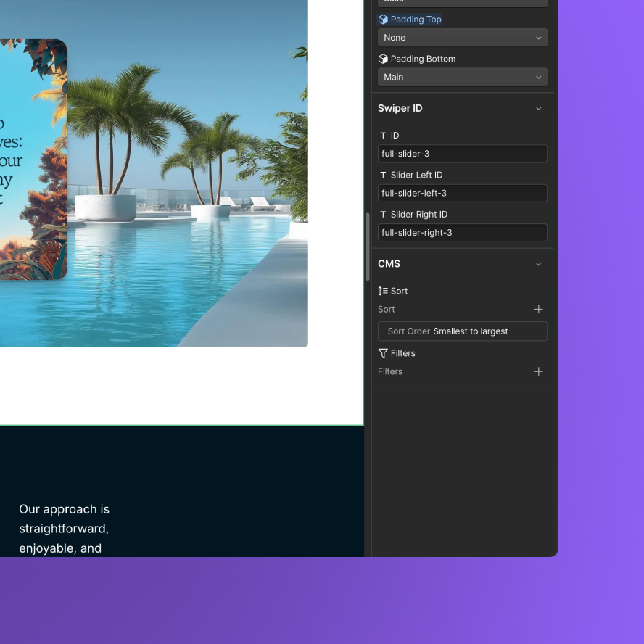Screen dimensions: 644x644
Task: Focus the Slider Left ID input field
Action: 462,193
